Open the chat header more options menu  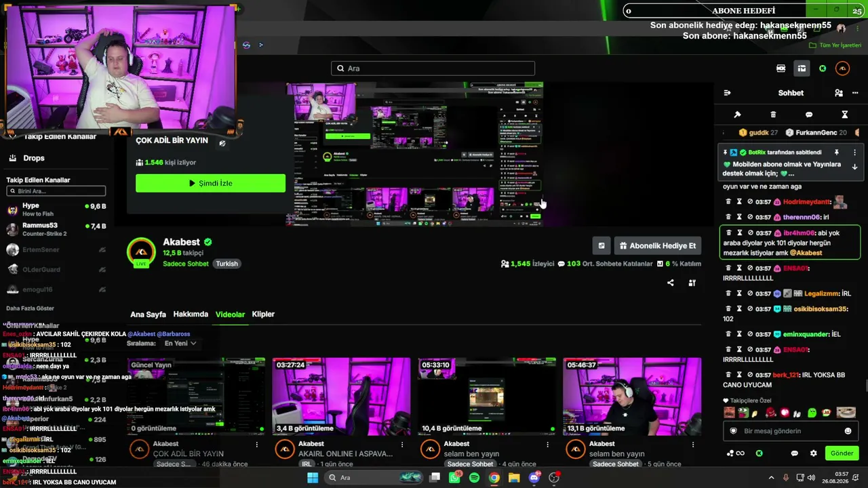coord(854,93)
